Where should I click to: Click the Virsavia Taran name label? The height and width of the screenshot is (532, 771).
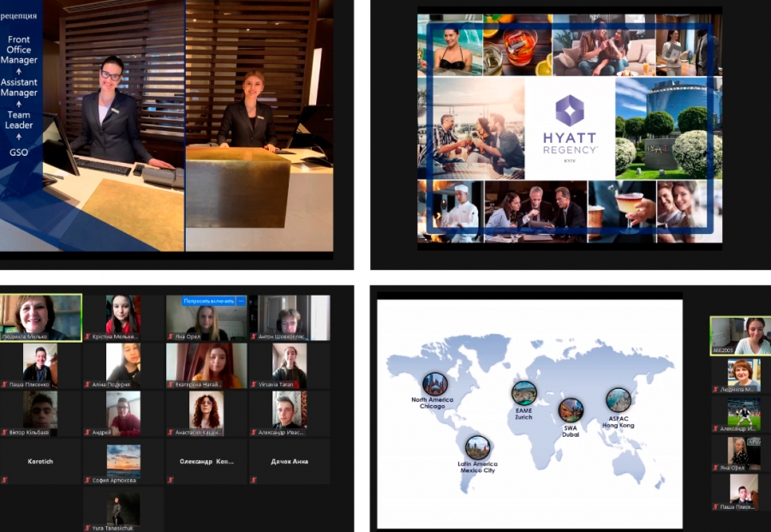click(x=276, y=385)
